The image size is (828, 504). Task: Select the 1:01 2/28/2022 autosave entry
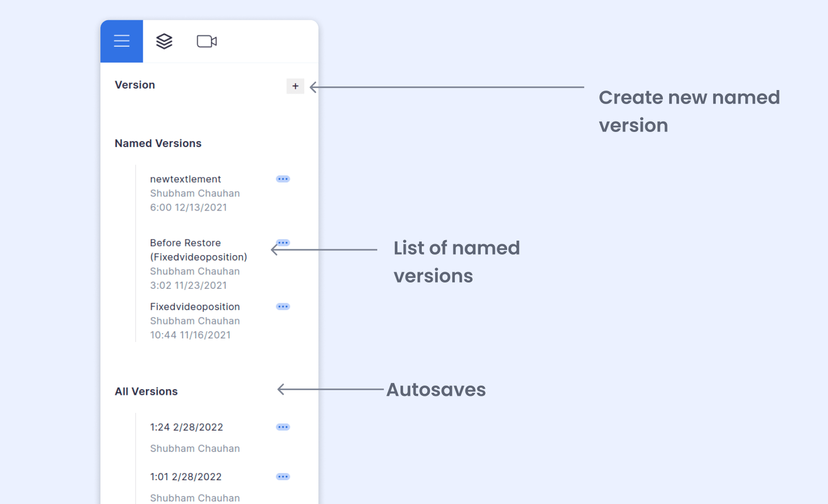pos(186,477)
